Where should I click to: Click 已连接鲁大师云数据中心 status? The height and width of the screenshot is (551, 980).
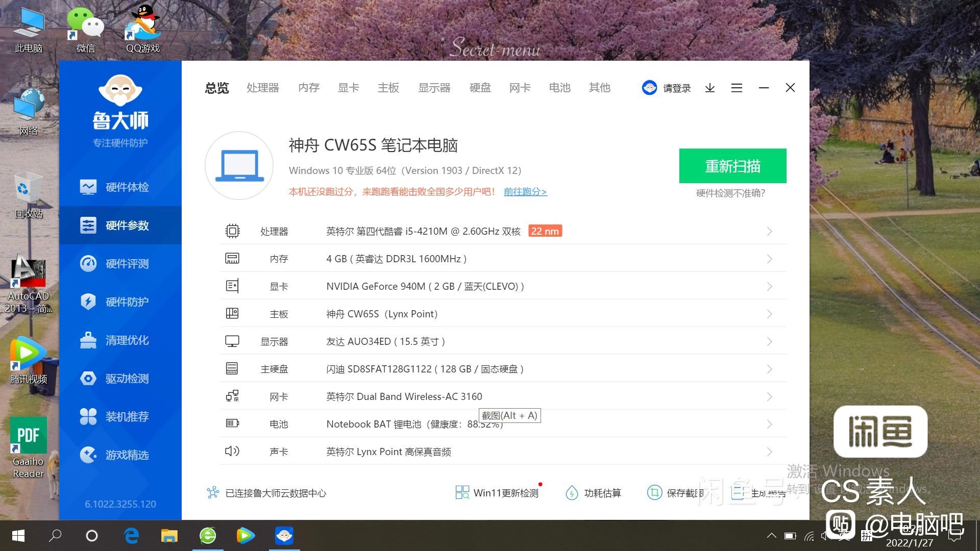coord(266,493)
